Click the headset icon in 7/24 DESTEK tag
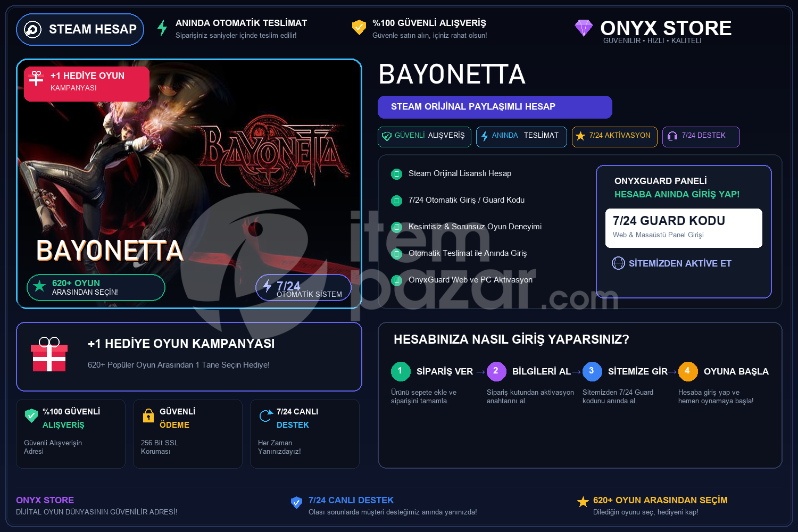The width and height of the screenshot is (798, 532). (x=672, y=136)
